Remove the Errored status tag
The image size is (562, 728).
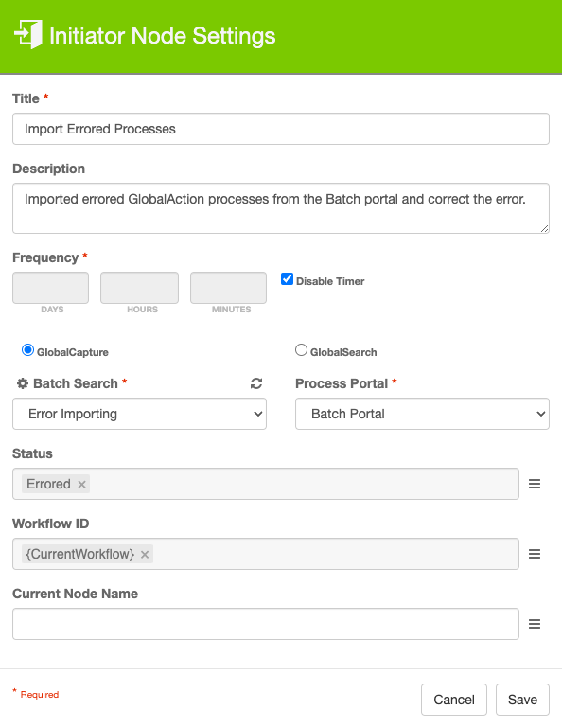click(81, 485)
